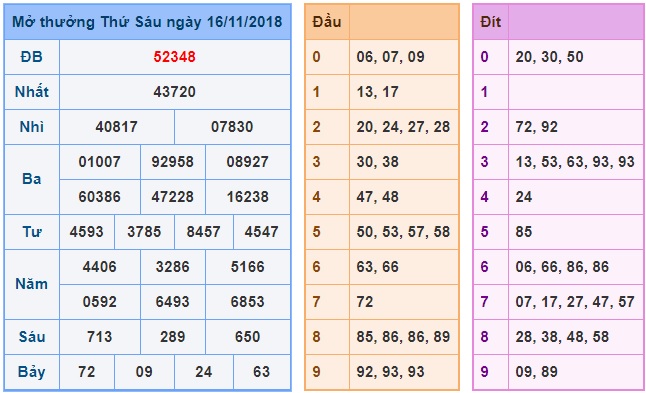Image resolution: width=646 pixels, height=393 pixels.
Task: Click the Nhì prize number 40817
Action: pos(117,127)
